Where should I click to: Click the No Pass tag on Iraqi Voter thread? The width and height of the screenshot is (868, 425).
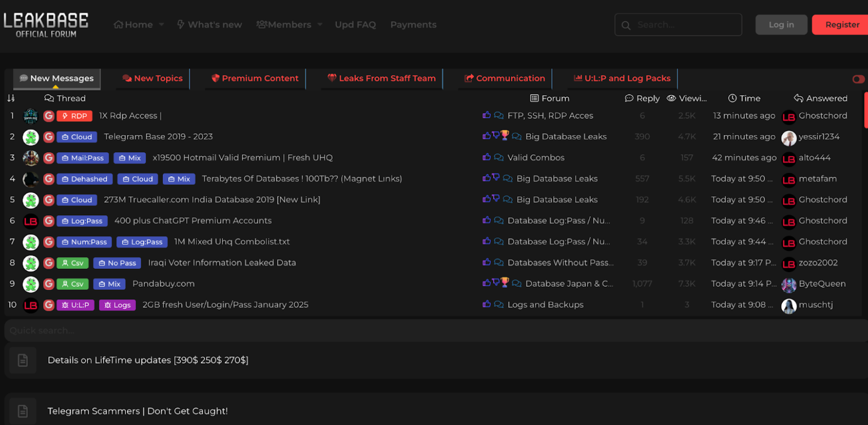click(x=118, y=263)
